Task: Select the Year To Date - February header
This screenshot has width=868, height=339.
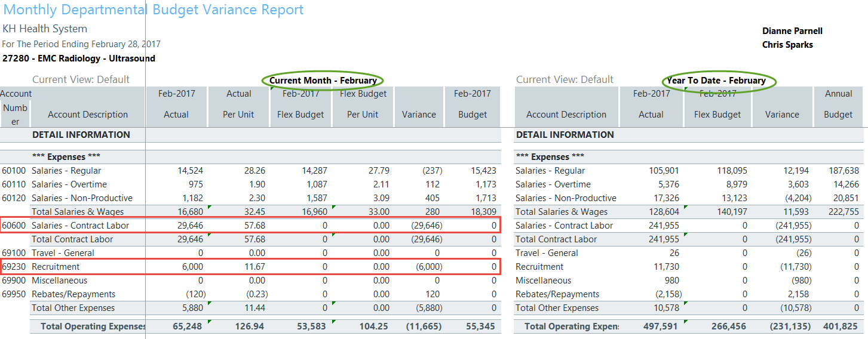Action: pos(716,80)
